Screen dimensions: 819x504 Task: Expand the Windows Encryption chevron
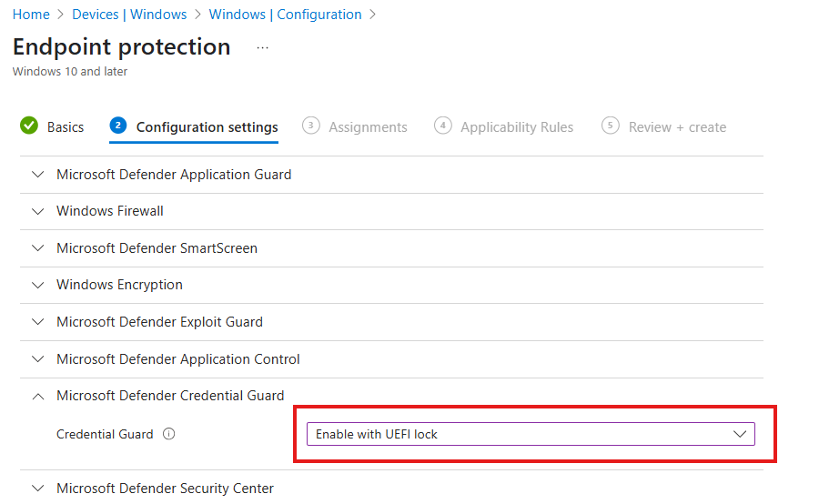click(x=37, y=285)
